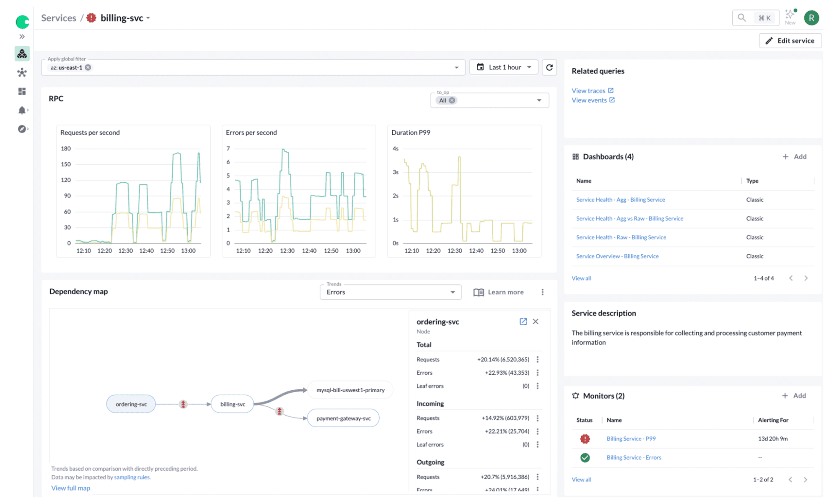The height and width of the screenshot is (504, 834).
Task: Click the Services cubes icon in the sidebar
Action: 22,53
